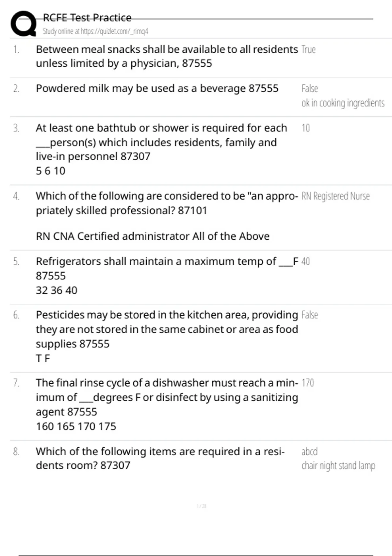Click the options line 'RN CNA Certified administrator'
Image resolution: width=392 pixels, height=556 pixels.
point(153,236)
